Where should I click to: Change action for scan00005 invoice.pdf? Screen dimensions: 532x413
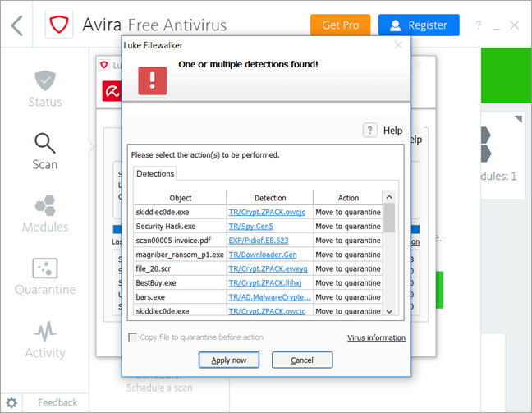[348, 241]
